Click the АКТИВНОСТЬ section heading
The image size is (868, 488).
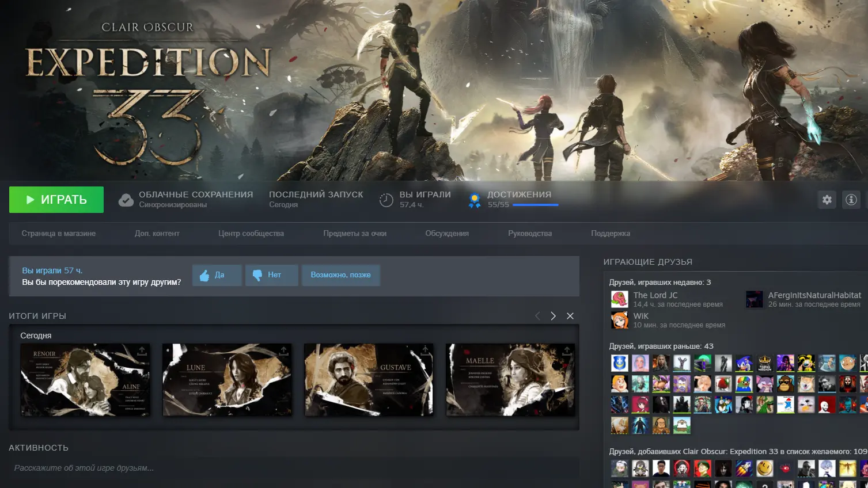click(39, 448)
